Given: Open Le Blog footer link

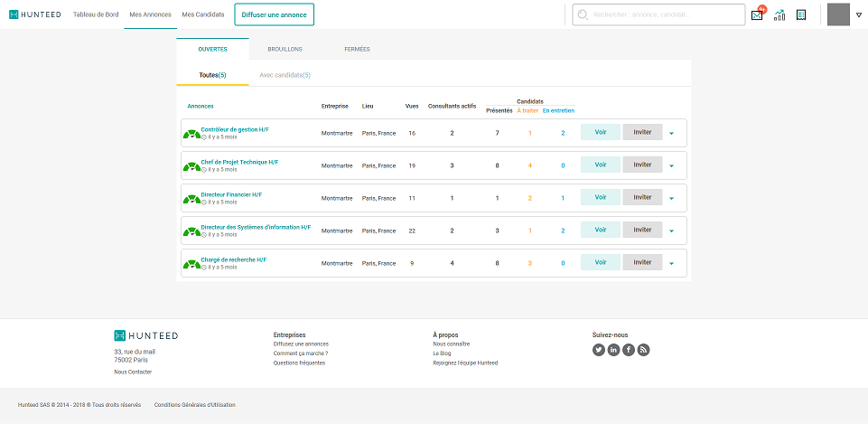Looking at the screenshot, I should pos(442,353).
